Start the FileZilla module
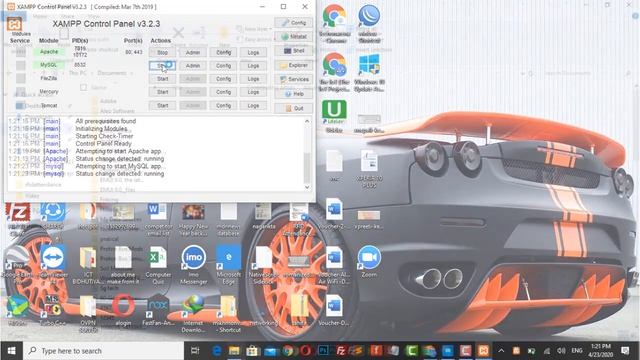Viewport: 640px width, 360px height. tap(162, 79)
